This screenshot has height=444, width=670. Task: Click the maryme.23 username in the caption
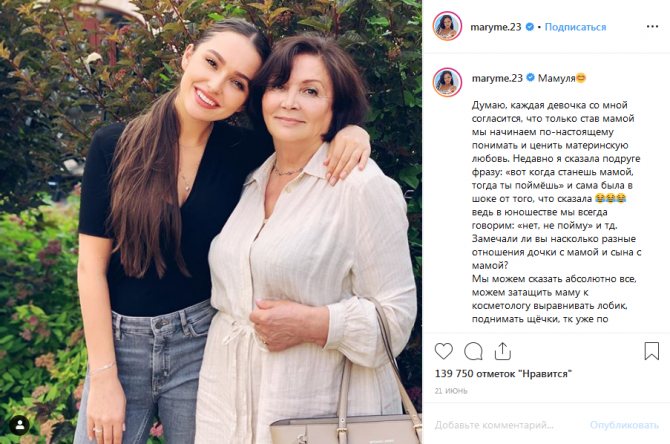(x=497, y=78)
